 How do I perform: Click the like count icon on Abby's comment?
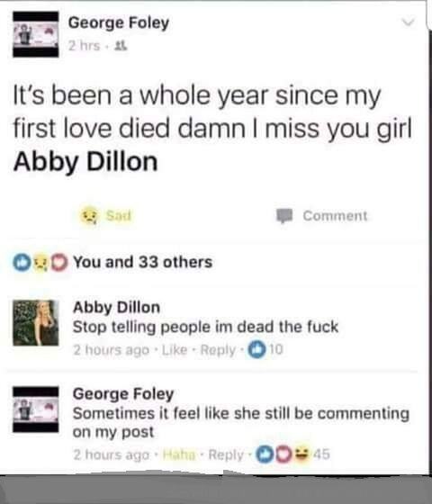[256, 349]
